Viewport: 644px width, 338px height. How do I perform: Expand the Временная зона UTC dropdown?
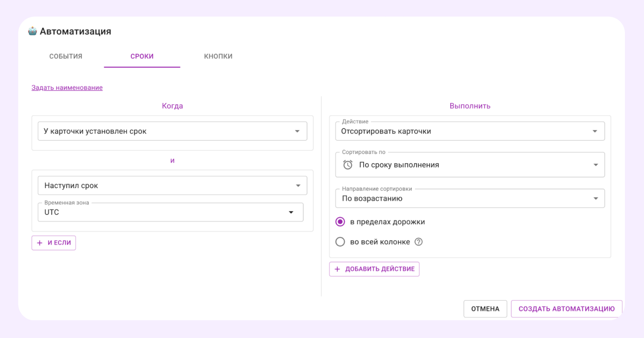(171, 212)
